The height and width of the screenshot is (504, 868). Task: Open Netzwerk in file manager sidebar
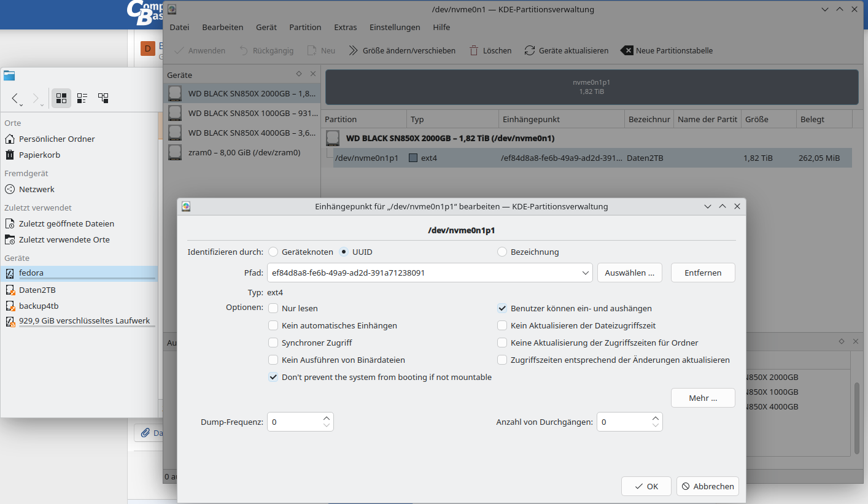point(79,189)
